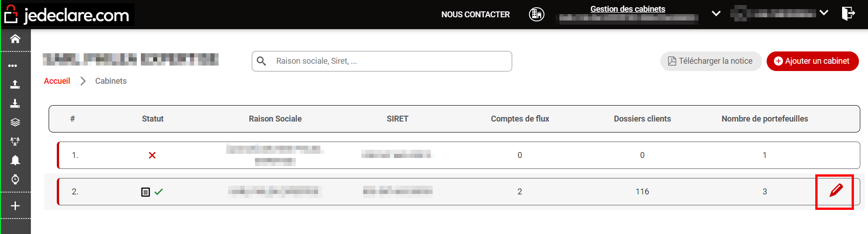This screenshot has width=868, height=234.
Task: Click the document icon in row 2 status
Action: click(x=145, y=192)
